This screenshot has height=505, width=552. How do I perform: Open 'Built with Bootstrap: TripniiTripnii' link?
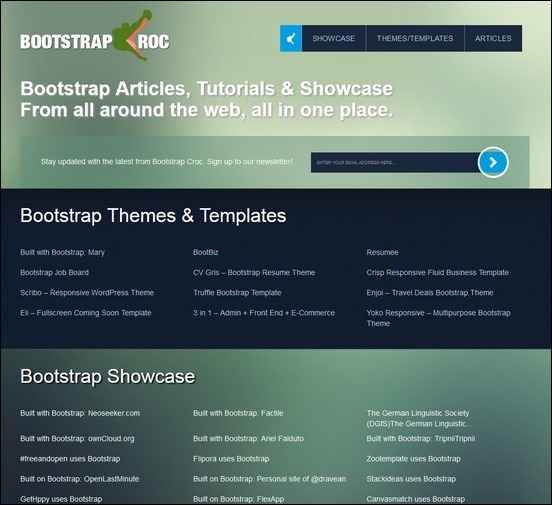click(421, 439)
